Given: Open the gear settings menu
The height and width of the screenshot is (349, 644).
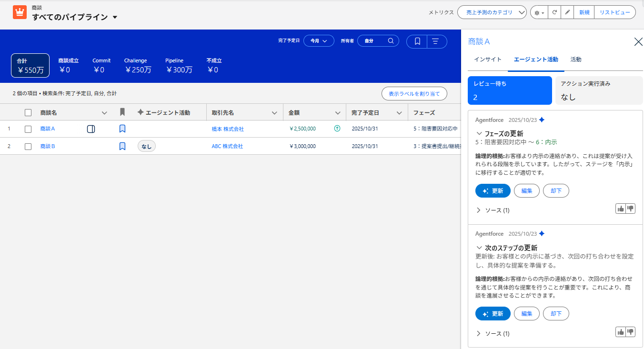Looking at the screenshot, I should [x=539, y=12].
